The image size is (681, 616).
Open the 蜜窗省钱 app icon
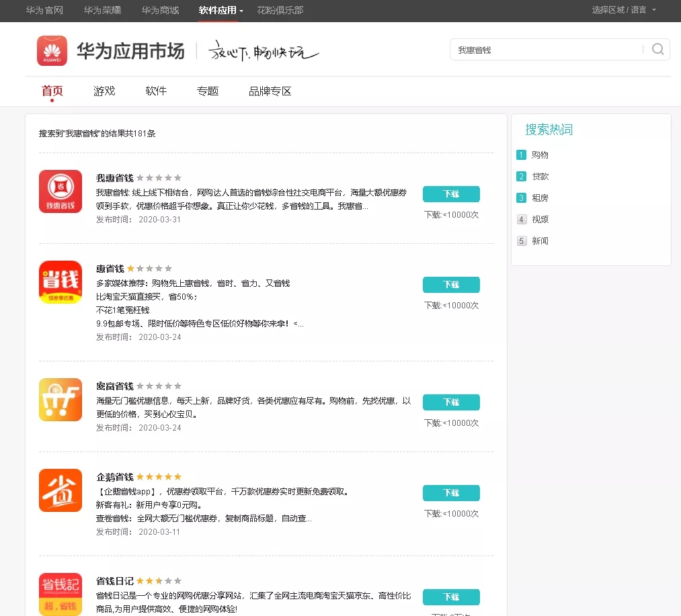pos(61,400)
